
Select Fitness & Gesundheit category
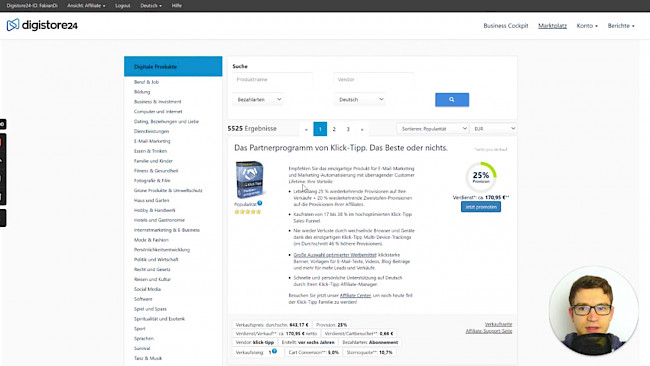tap(156, 171)
